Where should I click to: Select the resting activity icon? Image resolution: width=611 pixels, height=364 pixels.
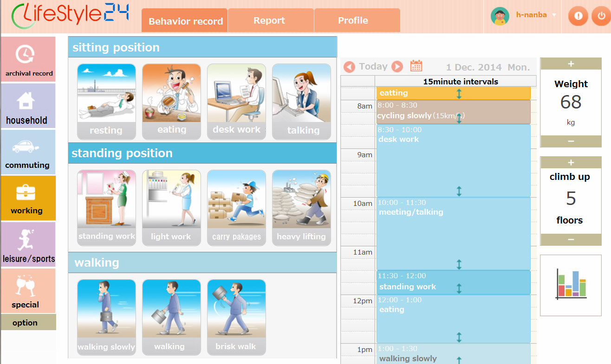[x=106, y=101]
